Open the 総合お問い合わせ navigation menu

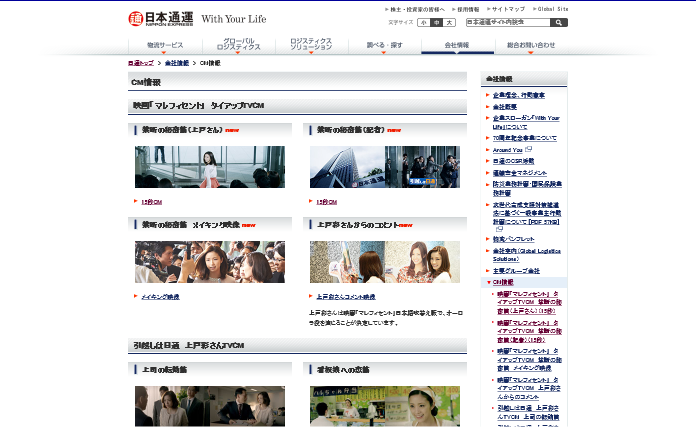point(531,45)
